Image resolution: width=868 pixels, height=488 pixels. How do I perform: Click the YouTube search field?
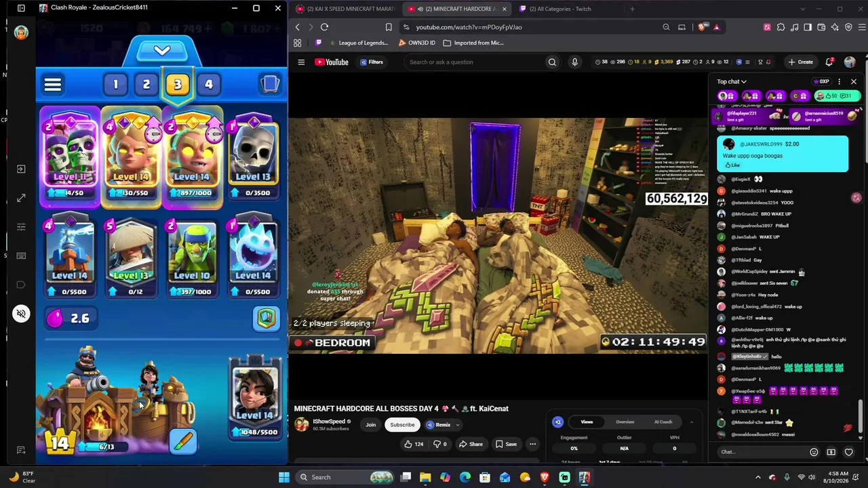[475, 62]
